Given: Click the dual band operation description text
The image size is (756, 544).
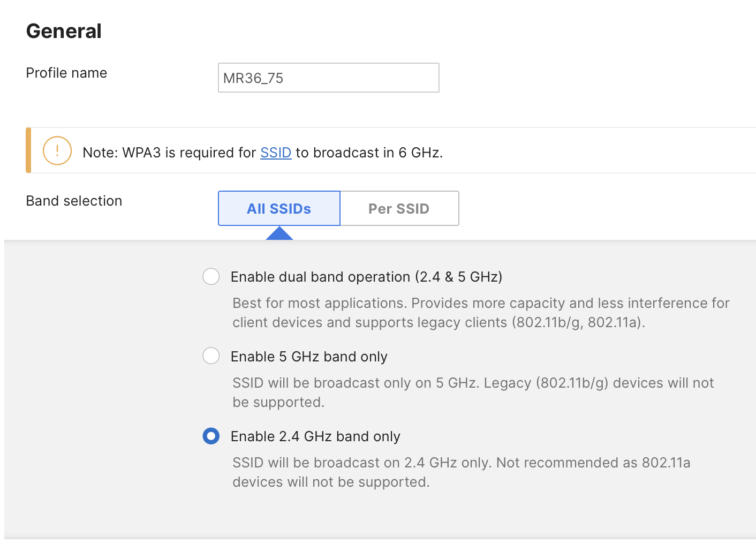Looking at the screenshot, I should click(x=480, y=312).
